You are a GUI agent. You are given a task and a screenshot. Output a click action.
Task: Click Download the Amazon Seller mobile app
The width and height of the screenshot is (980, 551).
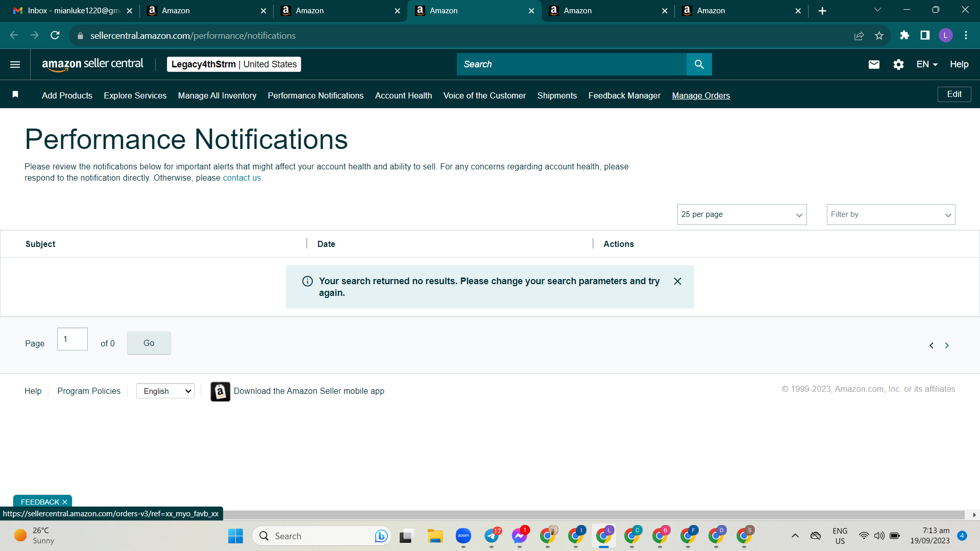click(309, 391)
